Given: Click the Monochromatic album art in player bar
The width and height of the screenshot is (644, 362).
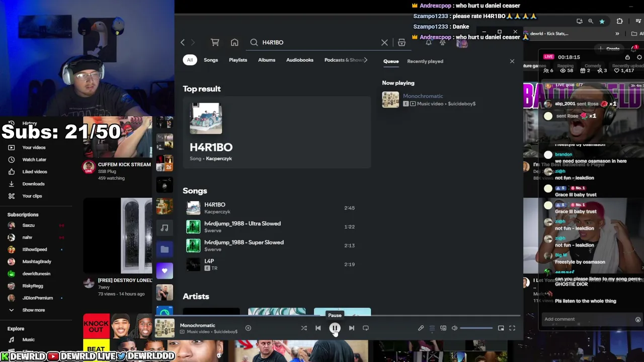Looking at the screenshot, I should click(165, 328).
